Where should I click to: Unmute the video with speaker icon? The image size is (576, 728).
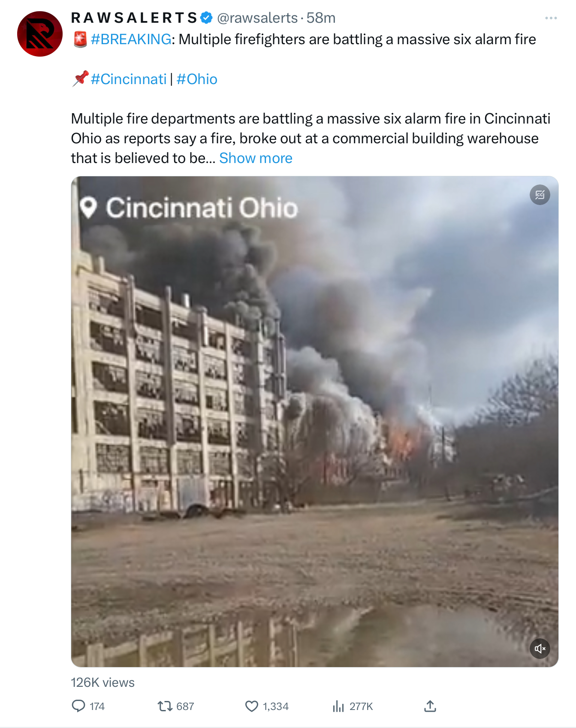click(540, 648)
